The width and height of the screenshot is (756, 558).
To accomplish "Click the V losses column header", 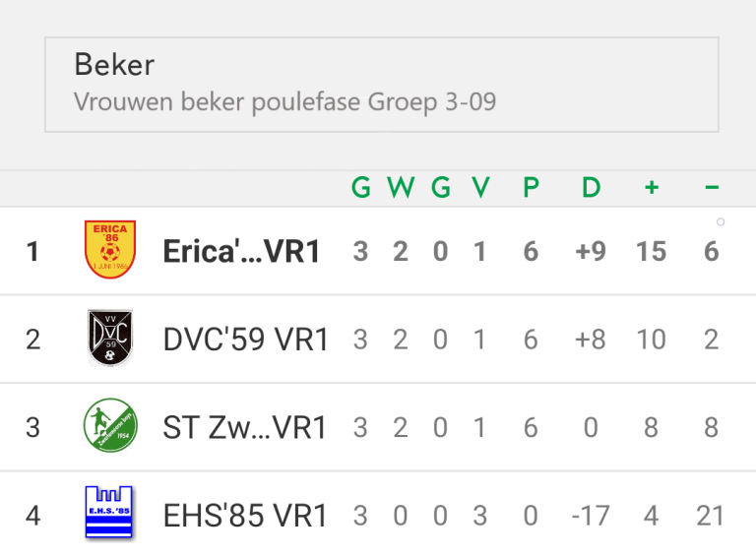I will 480,187.
